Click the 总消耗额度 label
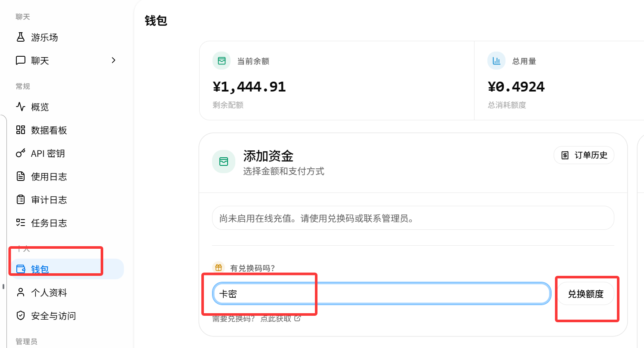The width and height of the screenshot is (644, 348). (x=507, y=105)
